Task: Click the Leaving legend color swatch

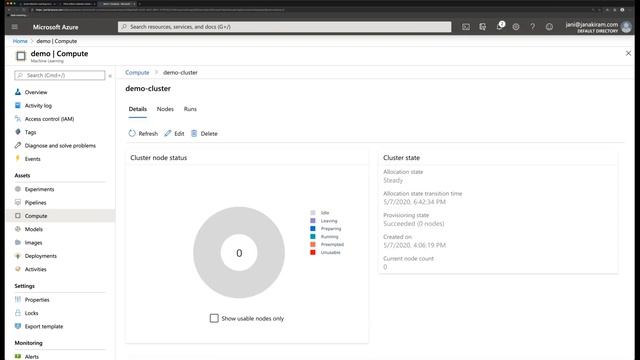Action: point(313,220)
